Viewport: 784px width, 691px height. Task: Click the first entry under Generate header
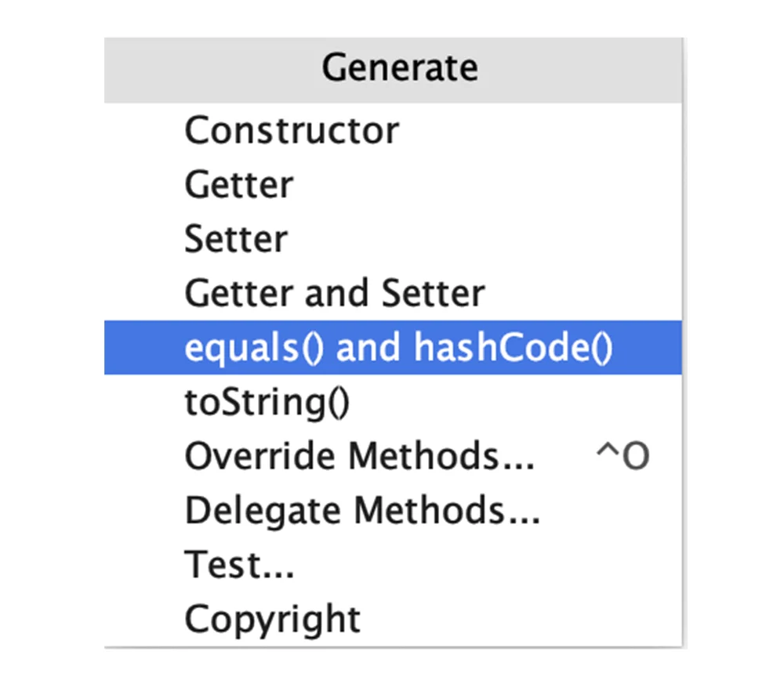[393, 130]
